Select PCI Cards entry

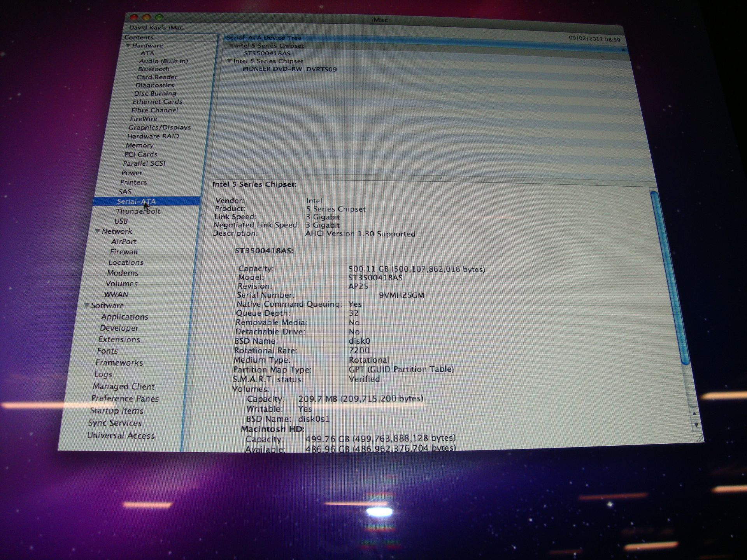[140, 154]
